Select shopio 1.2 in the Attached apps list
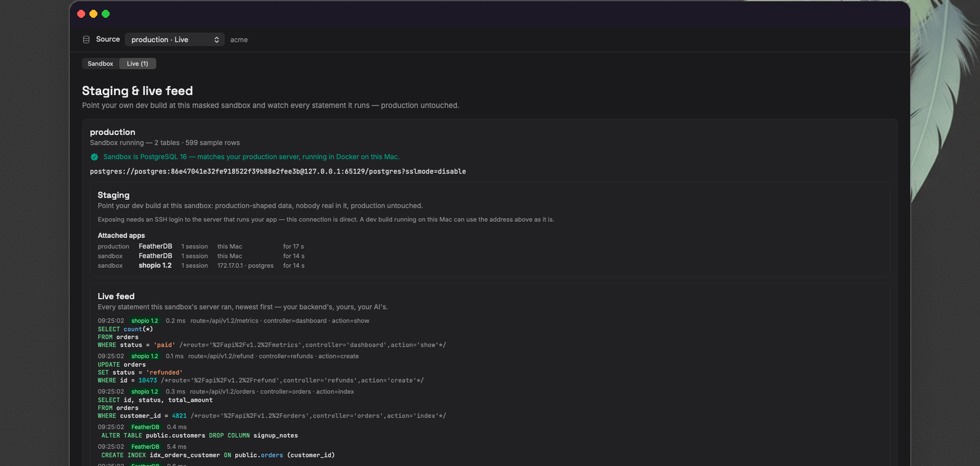This screenshot has height=466, width=980. (155, 265)
